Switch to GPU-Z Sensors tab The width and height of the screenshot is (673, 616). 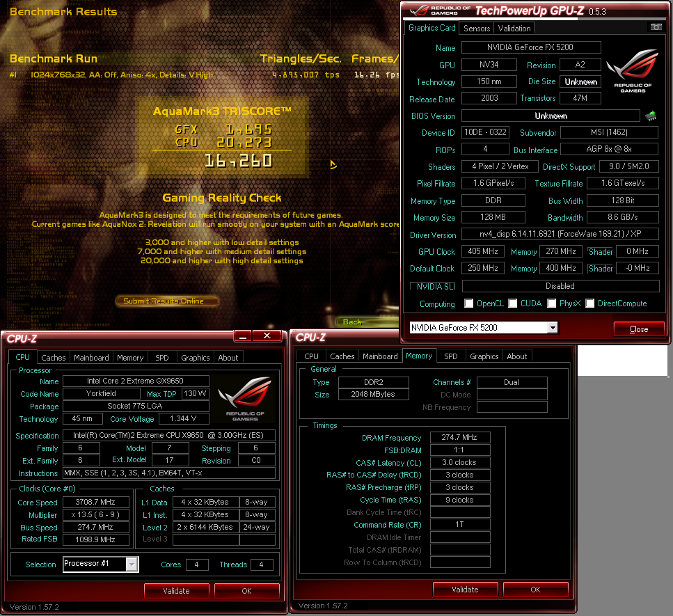(x=477, y=29)
